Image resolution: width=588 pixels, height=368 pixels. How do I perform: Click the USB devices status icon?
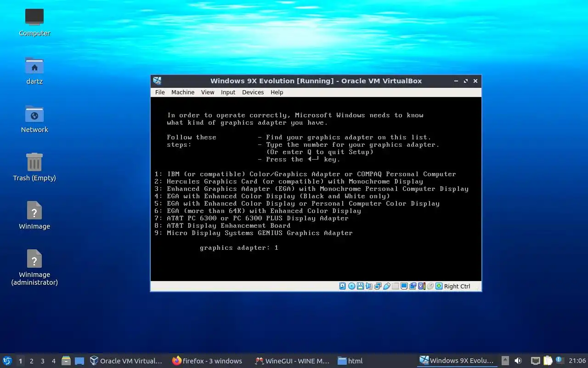click(x=386, y=286)
